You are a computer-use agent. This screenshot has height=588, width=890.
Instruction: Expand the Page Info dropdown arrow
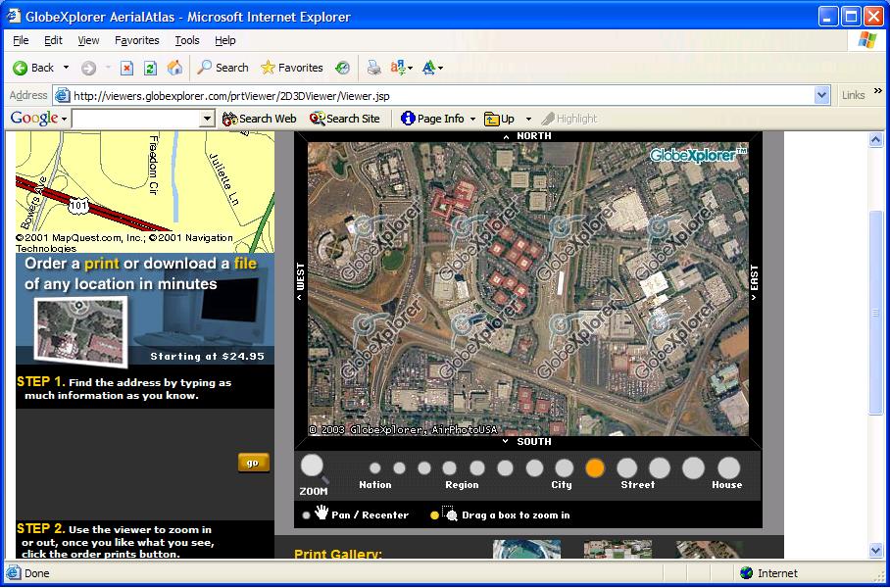click(472, 119)
